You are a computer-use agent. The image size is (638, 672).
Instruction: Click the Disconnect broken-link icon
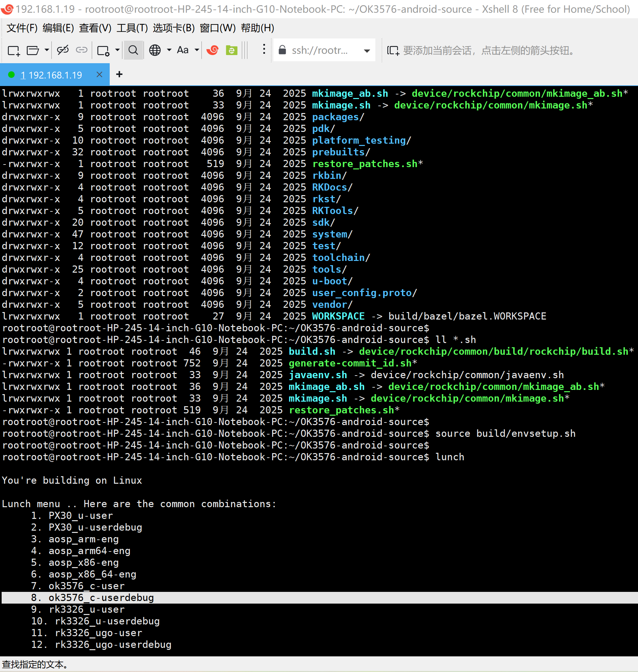click(62, 50)
